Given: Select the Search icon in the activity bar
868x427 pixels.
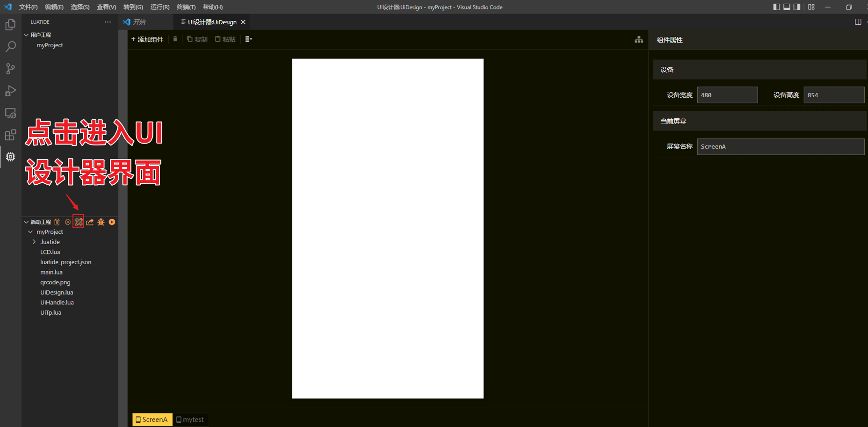Looking at the screenshot, I should [x=10, y=46].
